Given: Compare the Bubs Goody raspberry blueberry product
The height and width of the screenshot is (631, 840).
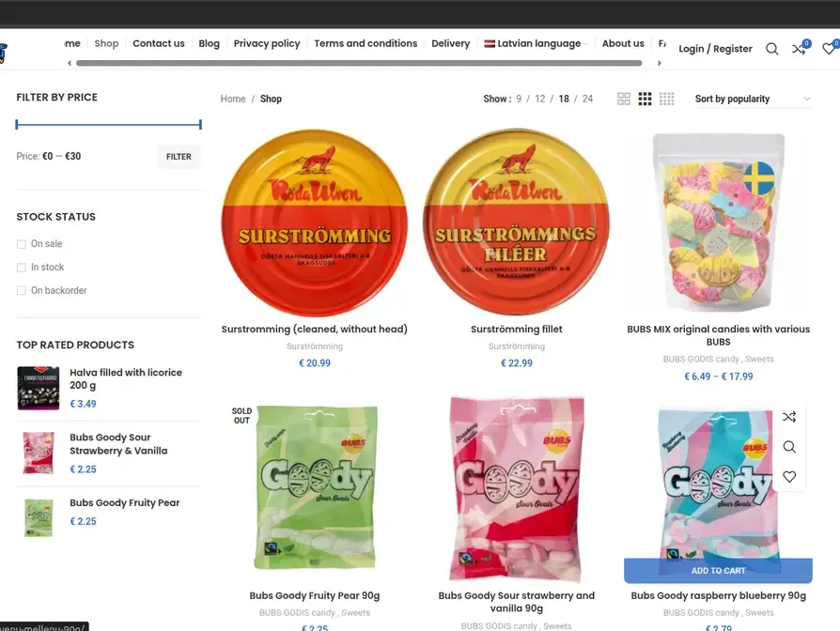Looking at the screenshot, I should click(x=789, y=417).
